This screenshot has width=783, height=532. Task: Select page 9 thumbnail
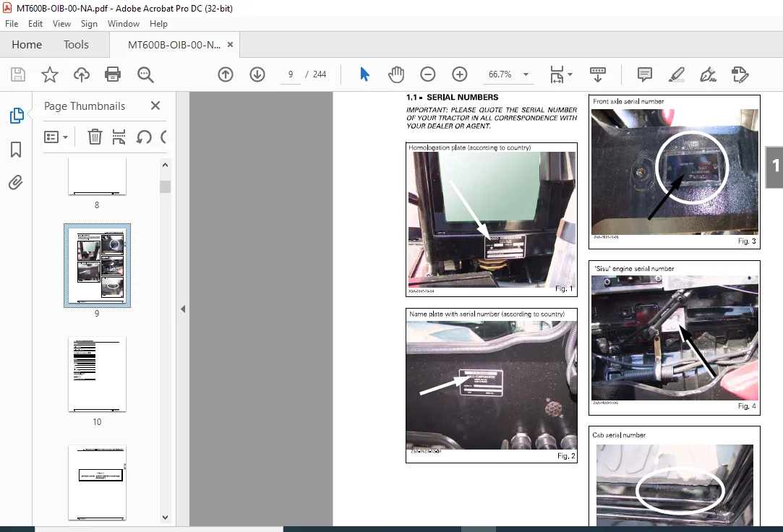click(x=98, y=265)
